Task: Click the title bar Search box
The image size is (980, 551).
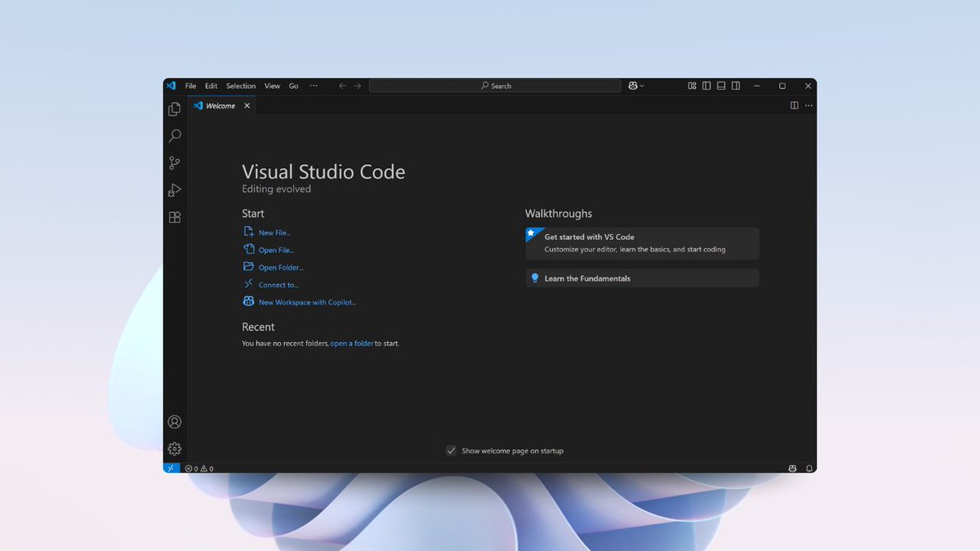Action: tap(495, 86)
